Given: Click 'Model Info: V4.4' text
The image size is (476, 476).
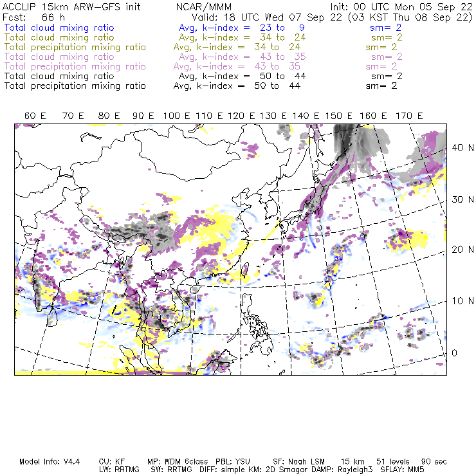Looking at the screenshot, I should 50,462.
